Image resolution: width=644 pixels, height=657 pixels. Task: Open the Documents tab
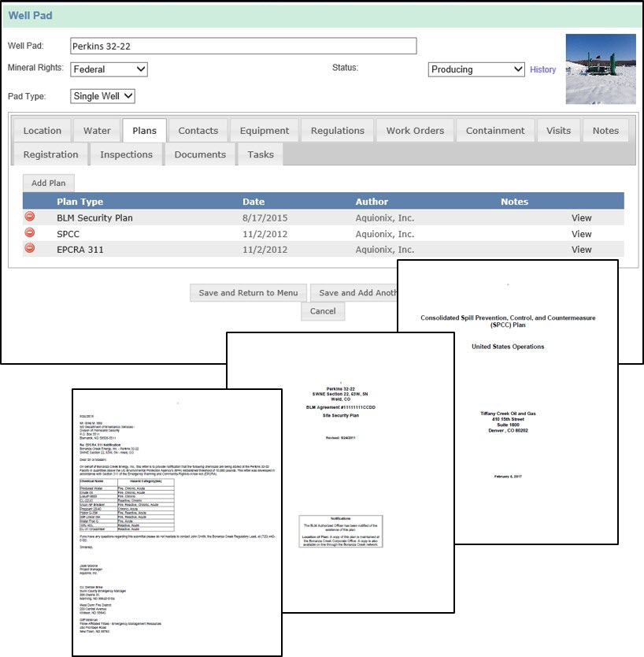click(x=200, y=154)
